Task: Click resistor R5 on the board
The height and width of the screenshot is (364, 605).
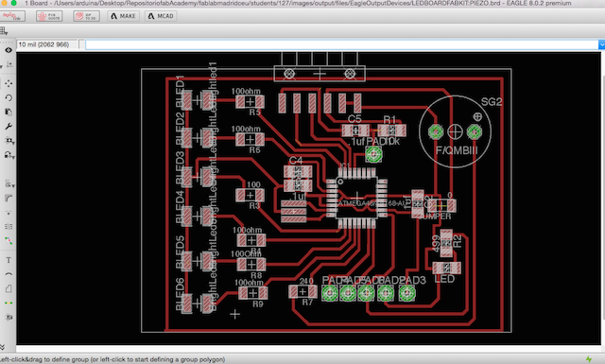Action: (250, 102)
